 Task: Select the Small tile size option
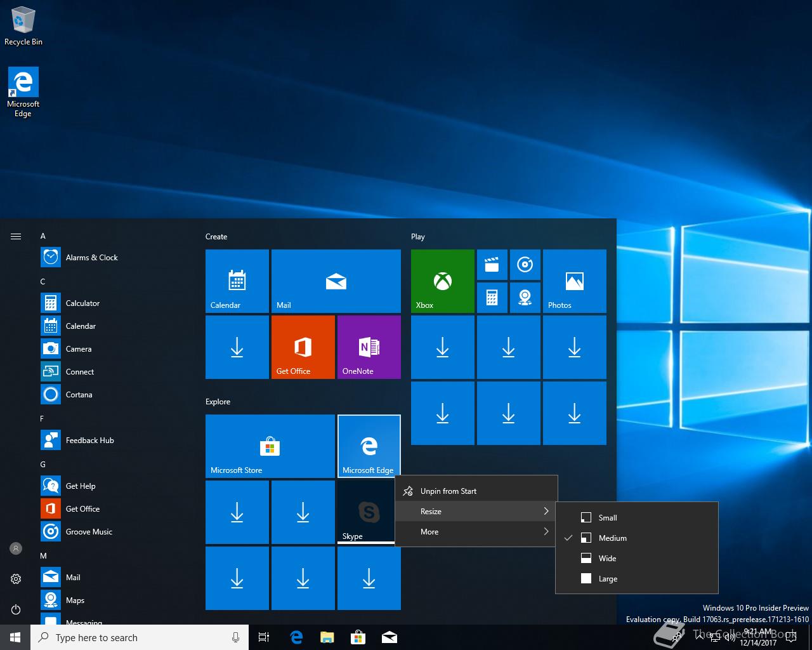637,517
